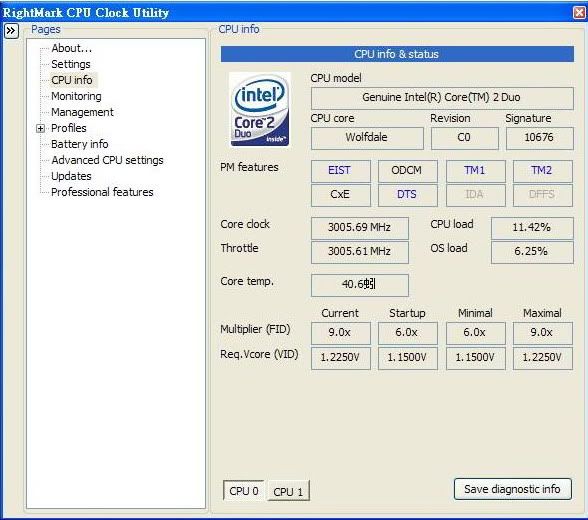Open the Settings page
The height and width of the screenshot is (520, 588).
[x=70, y=64]
